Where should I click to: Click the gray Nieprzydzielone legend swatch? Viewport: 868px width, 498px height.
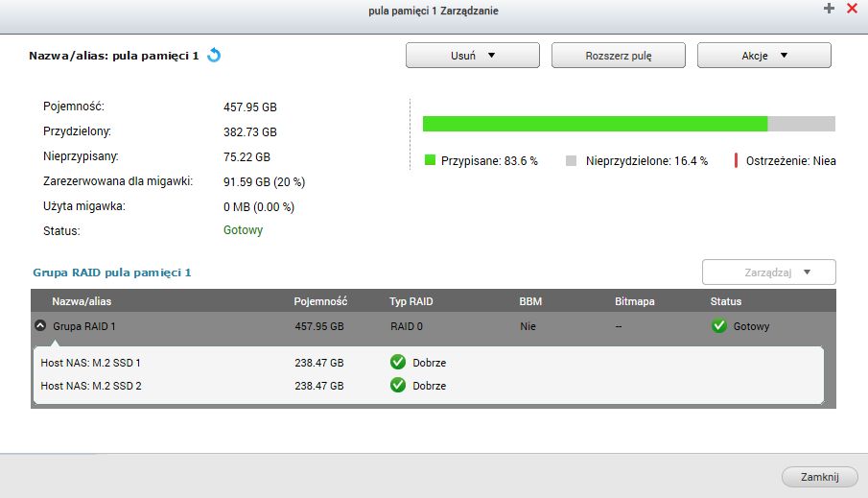(572, 160)
